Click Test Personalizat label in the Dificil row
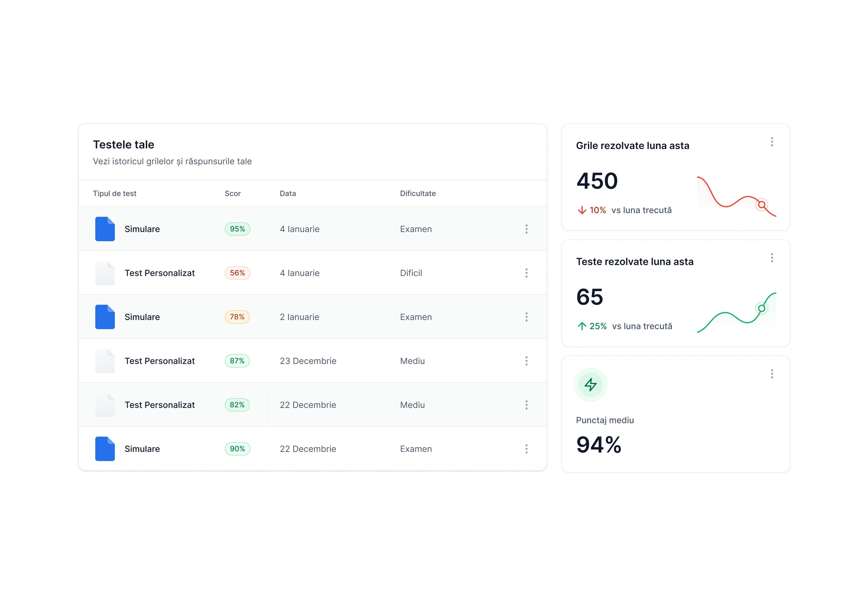The image size is (868, 596). coord(159,273)
